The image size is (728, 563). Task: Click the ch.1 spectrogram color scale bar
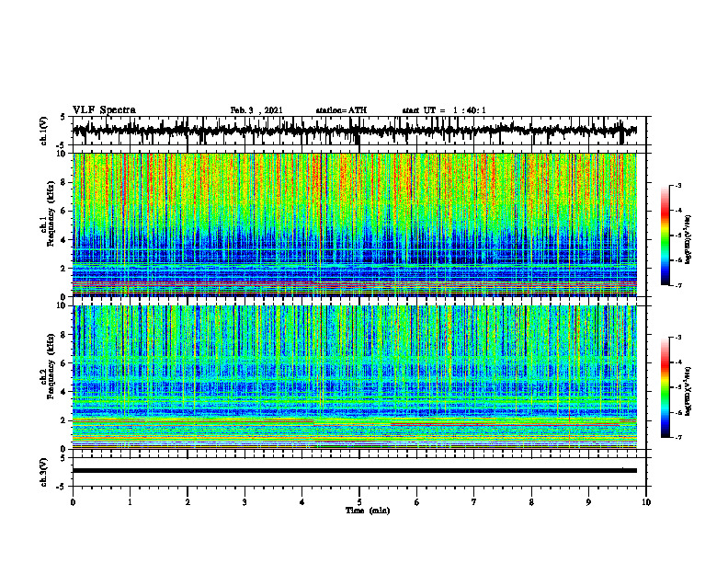click(665, 235)
